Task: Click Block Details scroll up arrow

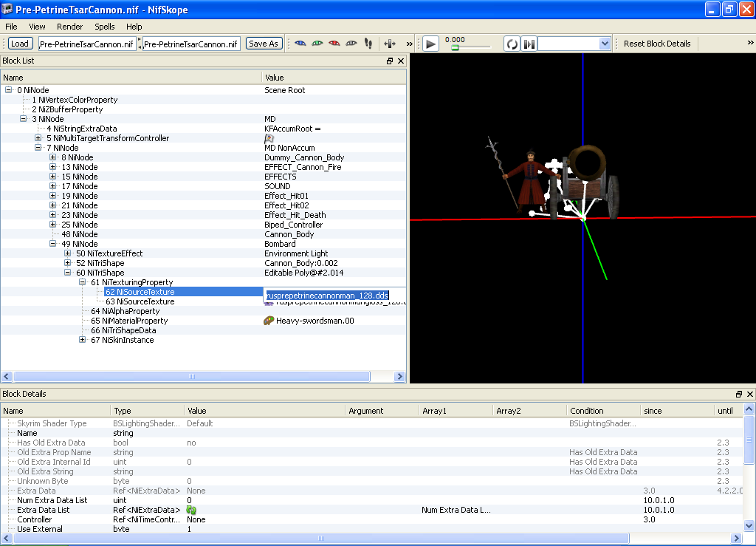Action: click(749, 409)
